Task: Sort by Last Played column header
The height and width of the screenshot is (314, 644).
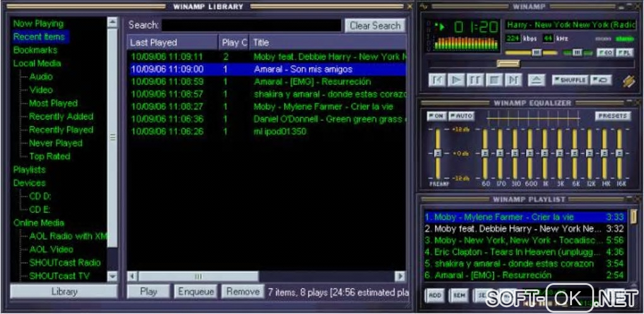Action: click(172, 42)
